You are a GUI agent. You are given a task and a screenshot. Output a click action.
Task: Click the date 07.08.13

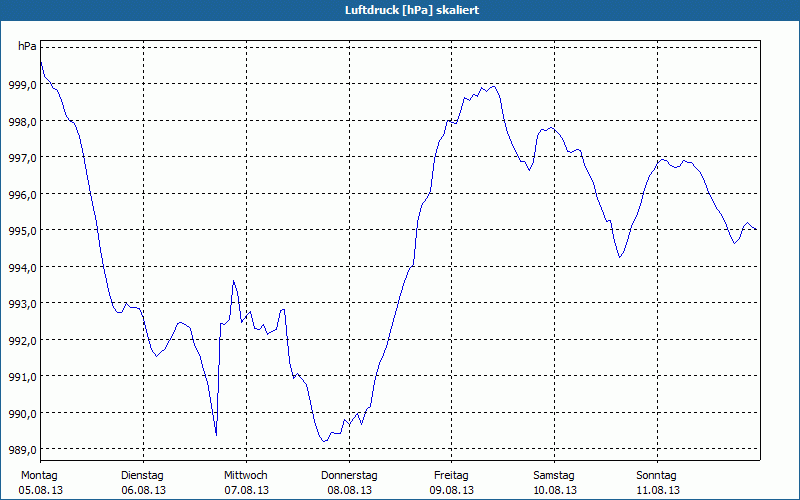246,490
